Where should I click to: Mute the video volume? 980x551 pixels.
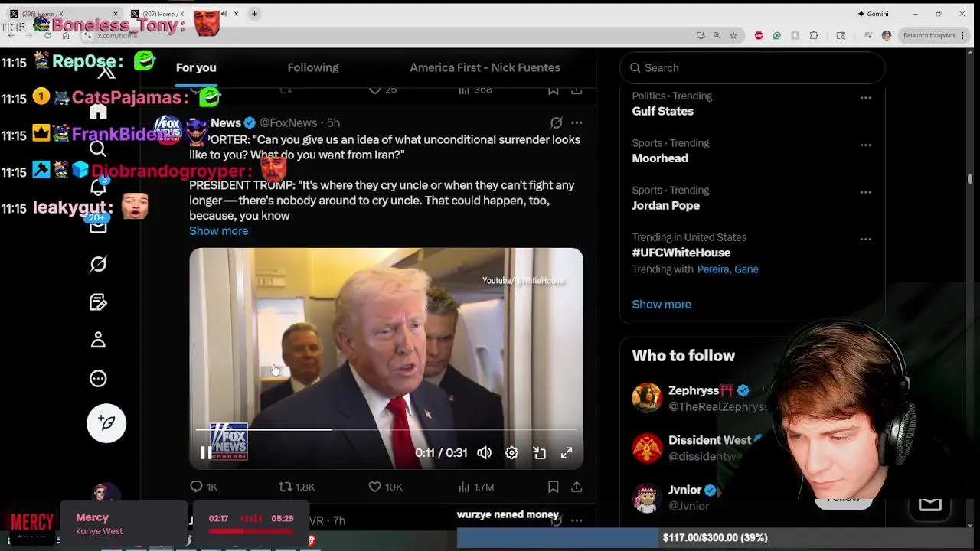(485, 453)
